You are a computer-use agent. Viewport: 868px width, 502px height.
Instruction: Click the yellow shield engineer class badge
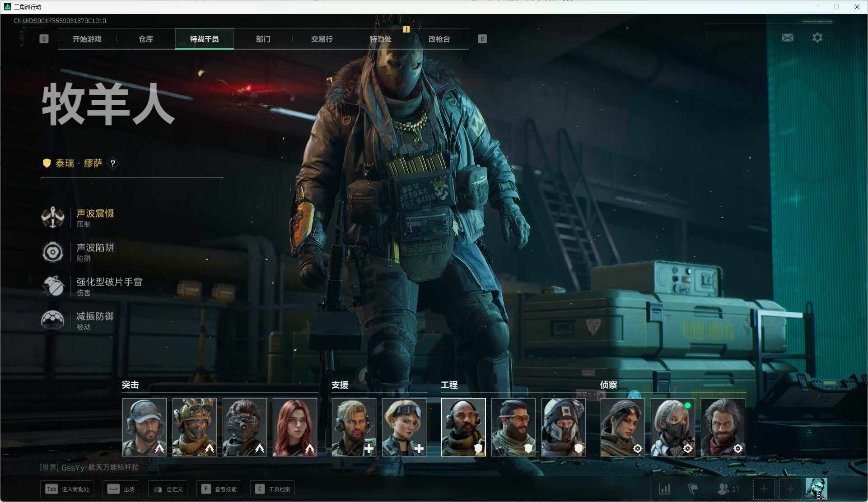(x=47, y=163)
